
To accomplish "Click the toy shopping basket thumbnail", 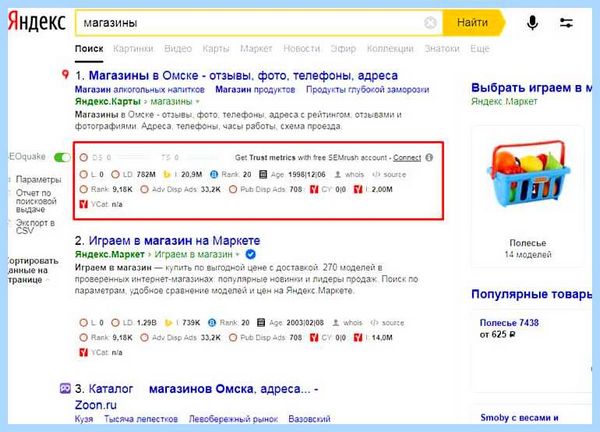I will coord(528,174).
